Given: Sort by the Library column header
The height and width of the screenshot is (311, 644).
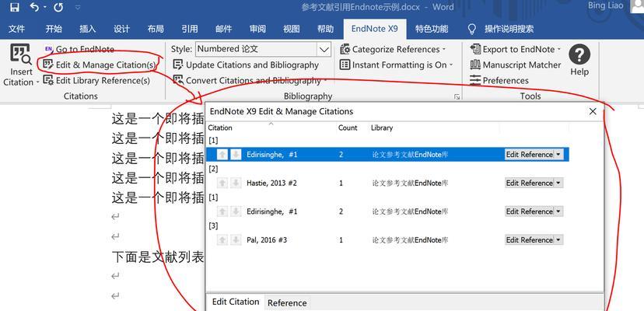Looking at the screenshot, I should point(382,128).
